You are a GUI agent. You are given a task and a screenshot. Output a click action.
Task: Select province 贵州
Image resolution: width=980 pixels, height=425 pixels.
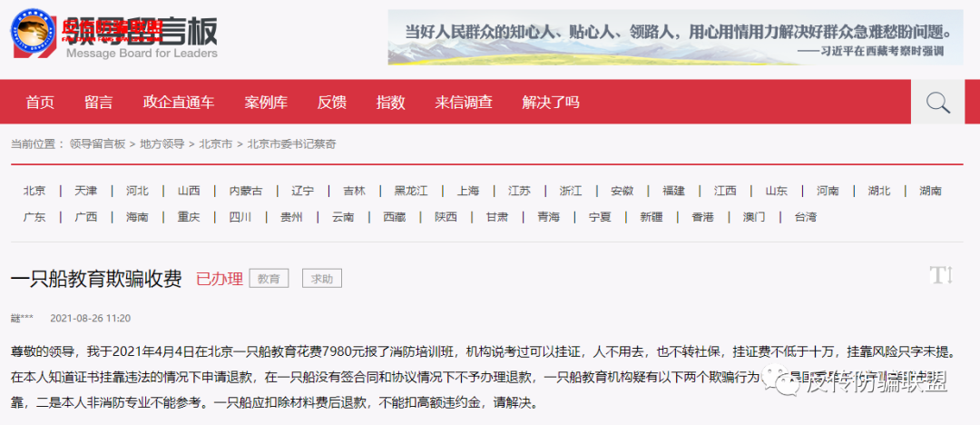(x=291, y=217)
